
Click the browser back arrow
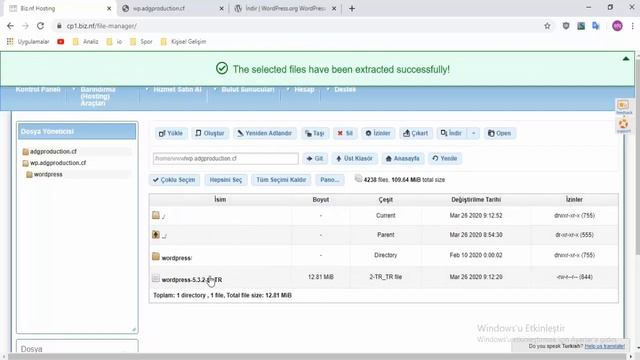(10, 26)
